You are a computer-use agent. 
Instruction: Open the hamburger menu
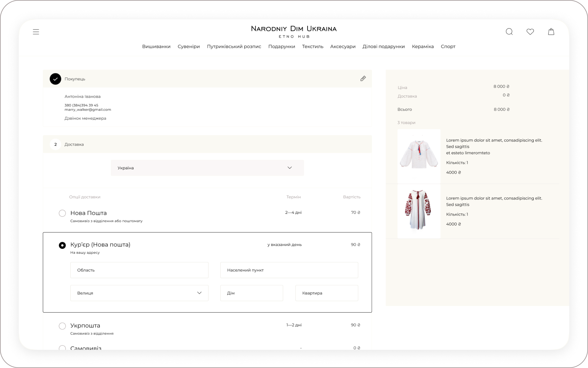point(36,31)
